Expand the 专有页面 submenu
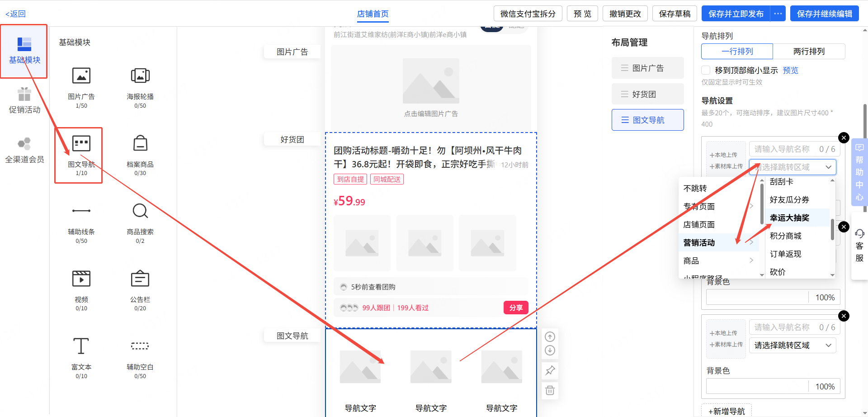 719,206
